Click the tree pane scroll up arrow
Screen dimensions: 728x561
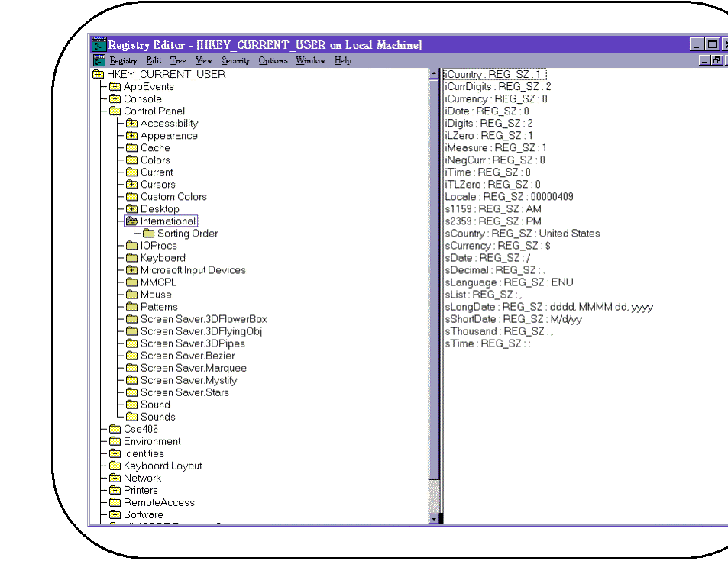point(434,75)
